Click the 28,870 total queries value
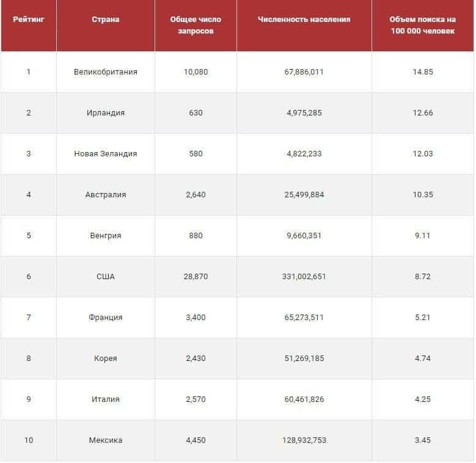The image size is (476, 463). [196, 277]
